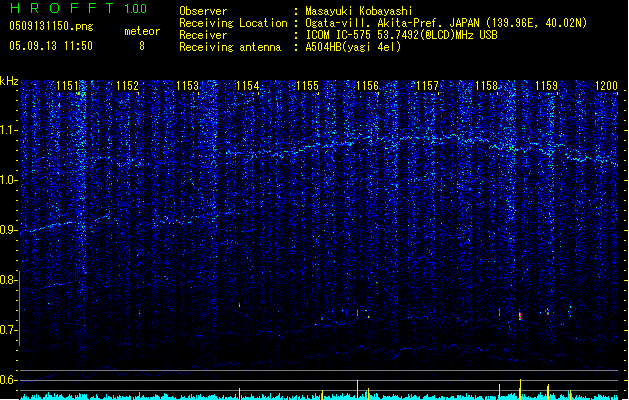Select the 0.7 frequency axis label
The width and height of the screenshot is (629, 400).
click(9, 330)
